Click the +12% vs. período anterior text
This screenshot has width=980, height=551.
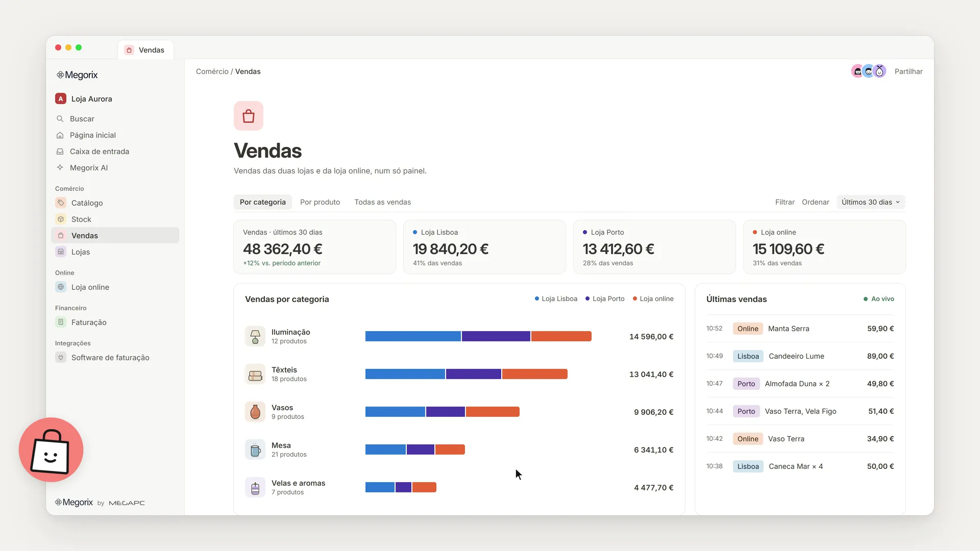click(282, 263)
